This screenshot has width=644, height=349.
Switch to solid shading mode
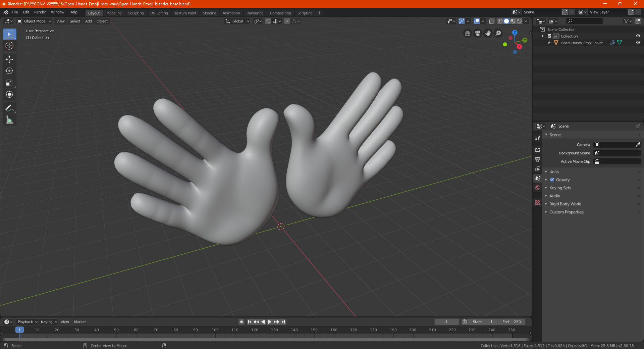click(x=506, y=21)
